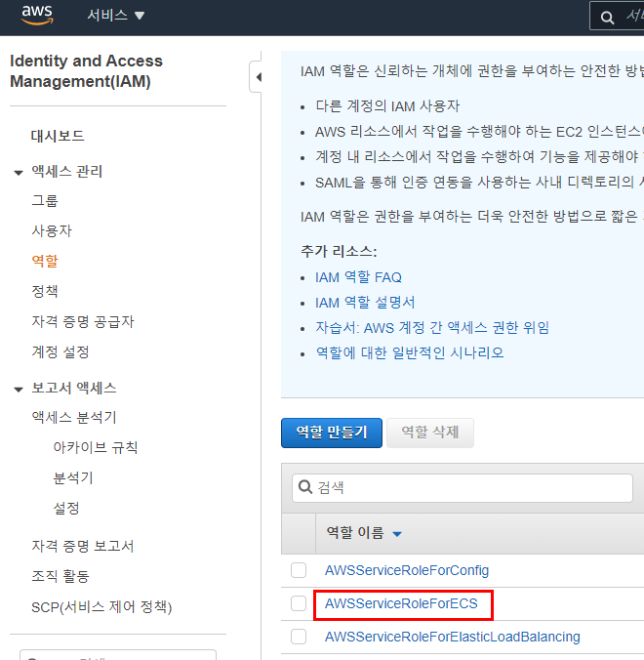
Task: Open the IAM 역할 FAQ link
Action: click(x=358, y=277)
